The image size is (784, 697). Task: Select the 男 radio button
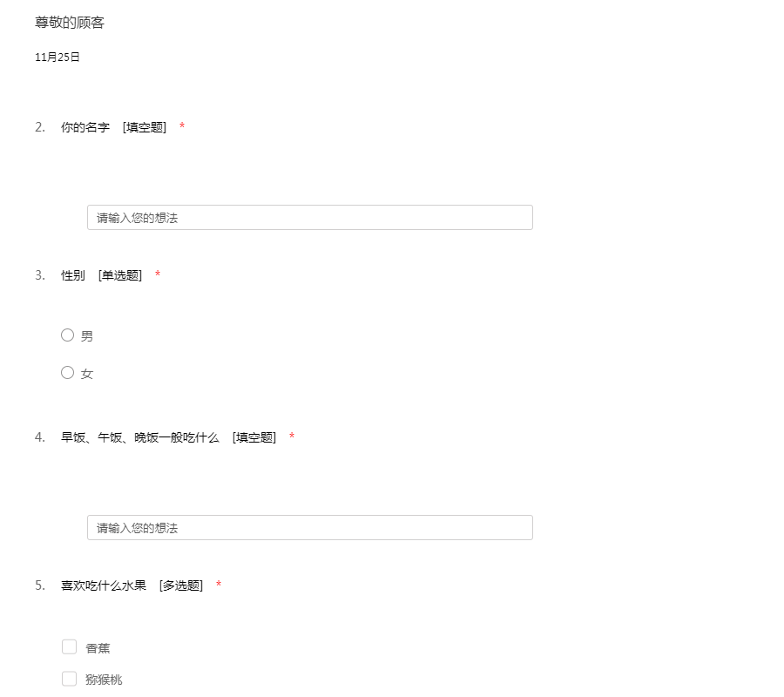point(68,335)
